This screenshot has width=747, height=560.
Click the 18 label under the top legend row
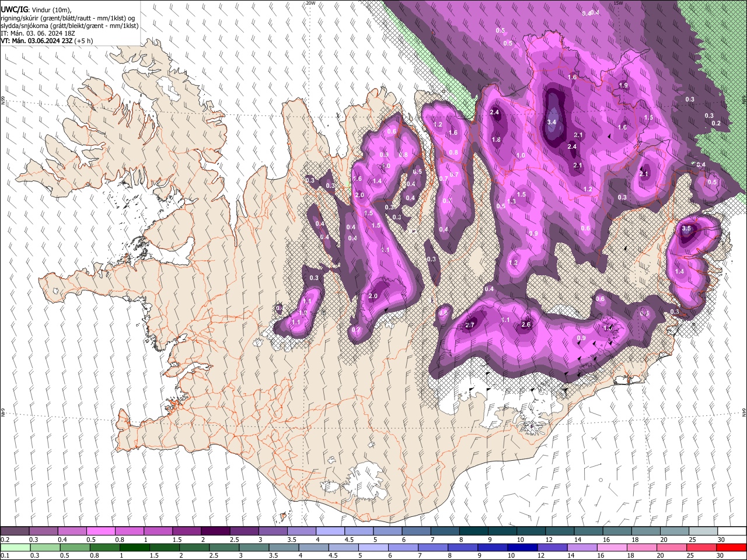(636, 540)
